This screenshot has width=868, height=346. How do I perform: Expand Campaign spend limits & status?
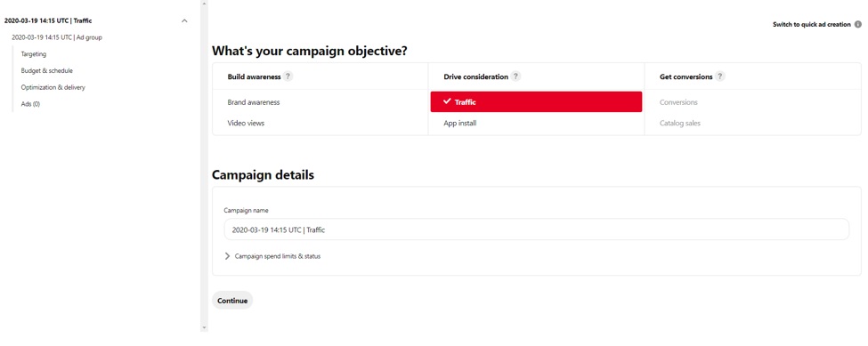pos(272,256)
